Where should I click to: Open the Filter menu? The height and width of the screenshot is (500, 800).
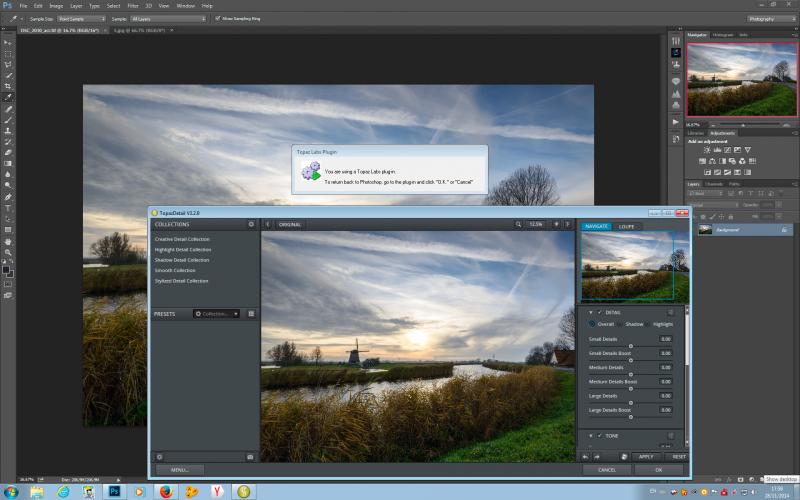[133, 6]
